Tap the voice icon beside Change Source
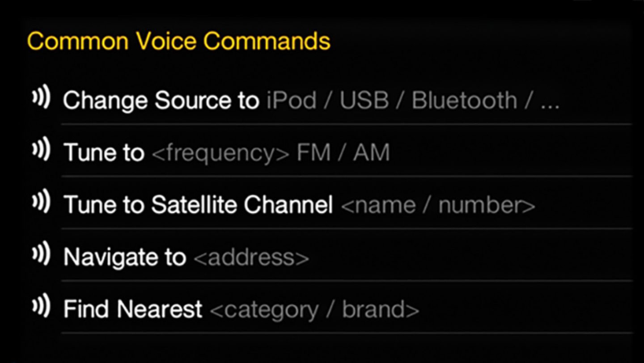 pyautogui.click(x=41, y=98)
